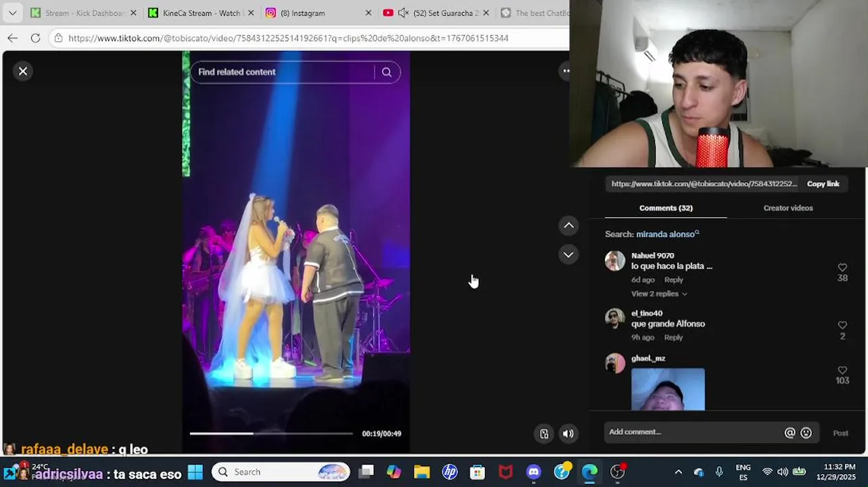This screenshot has width=868, height=487.
Task: Expand View 2 replies
Action: coord(659,294)
